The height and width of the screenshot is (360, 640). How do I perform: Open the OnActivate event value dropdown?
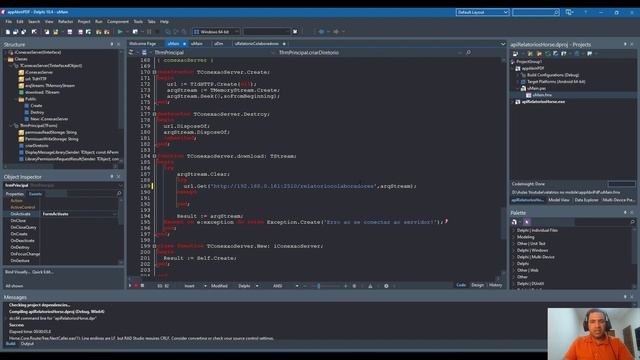(x=115, y=214)
